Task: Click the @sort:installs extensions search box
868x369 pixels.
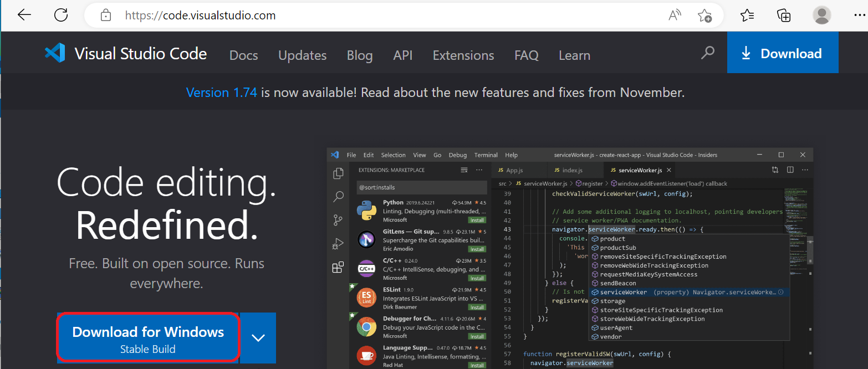Action: click(422, 187)
